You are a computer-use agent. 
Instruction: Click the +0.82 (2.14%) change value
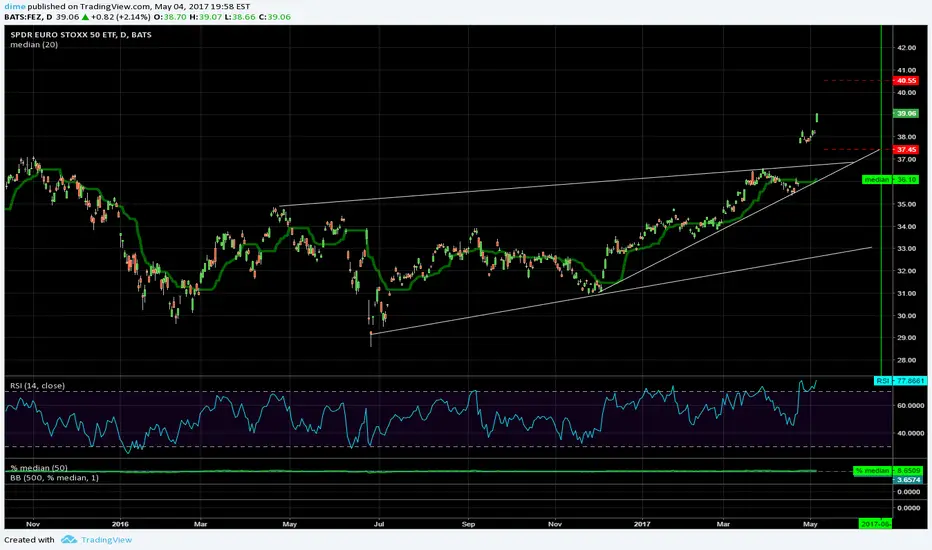pos(121,17)
